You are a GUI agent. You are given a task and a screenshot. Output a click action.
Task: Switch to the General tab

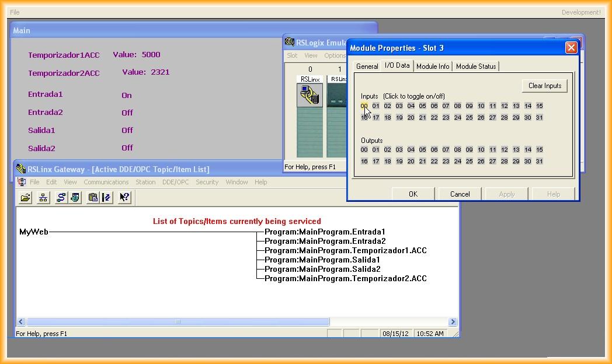367,66
